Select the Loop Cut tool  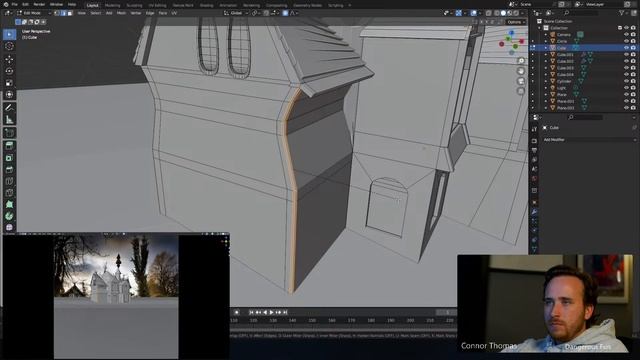tap(9, 181)
